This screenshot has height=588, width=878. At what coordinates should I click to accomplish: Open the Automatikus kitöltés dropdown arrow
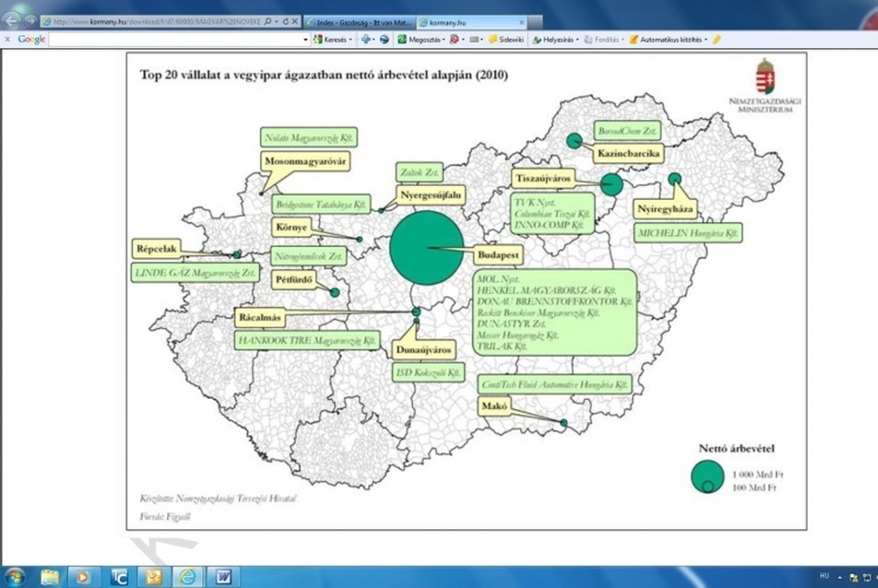click(x=706, y=40)
